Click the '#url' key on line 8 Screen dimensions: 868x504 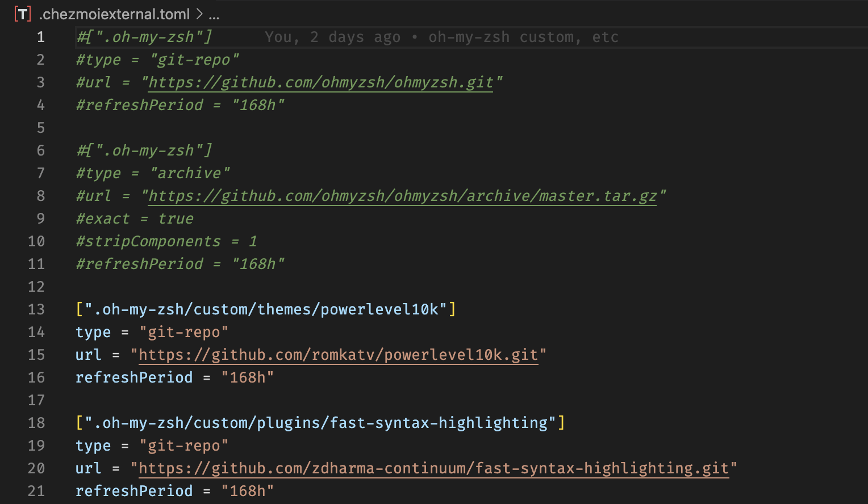94,196
